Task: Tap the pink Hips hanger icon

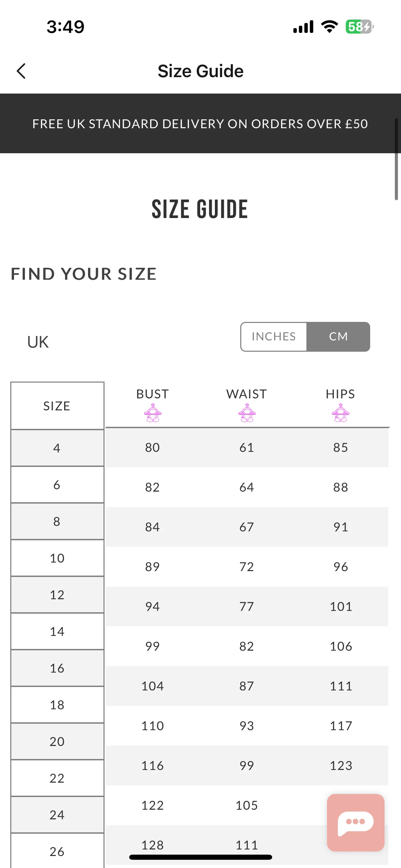Action: pos(341,413)
